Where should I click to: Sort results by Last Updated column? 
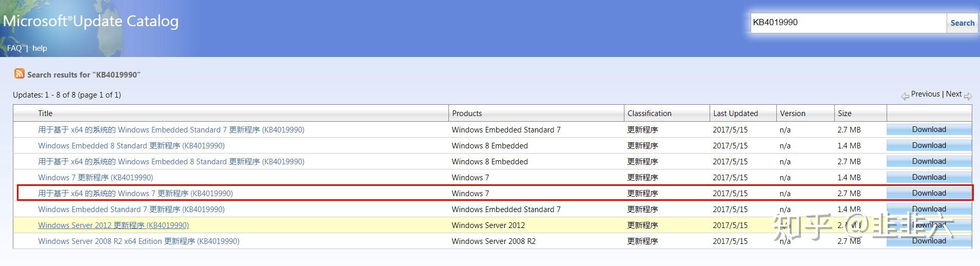(x=735, y=113)
